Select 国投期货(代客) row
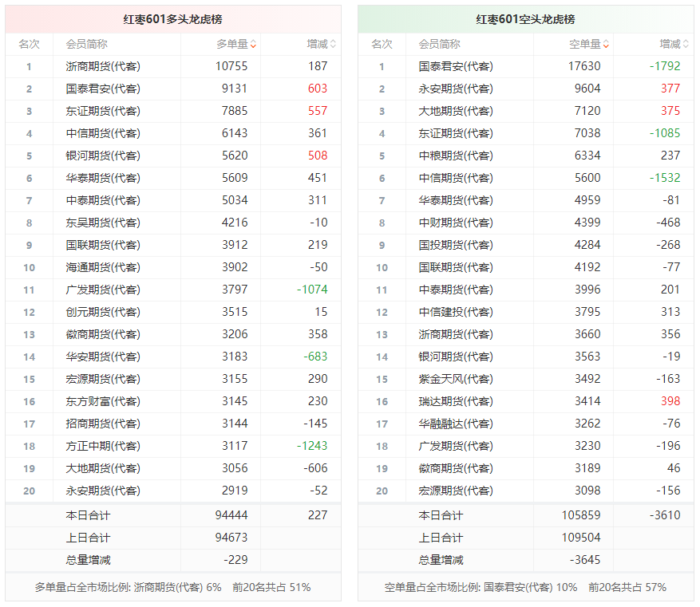The image size is (700, 607). coord(526,245)
